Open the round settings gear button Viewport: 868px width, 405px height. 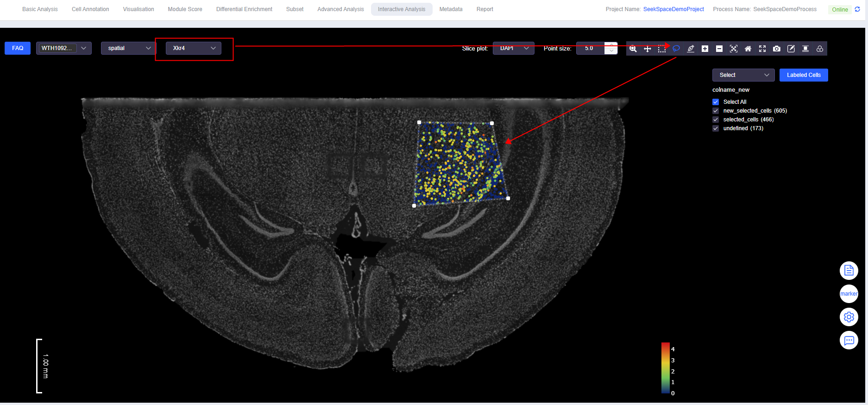[x=849, y=317]
